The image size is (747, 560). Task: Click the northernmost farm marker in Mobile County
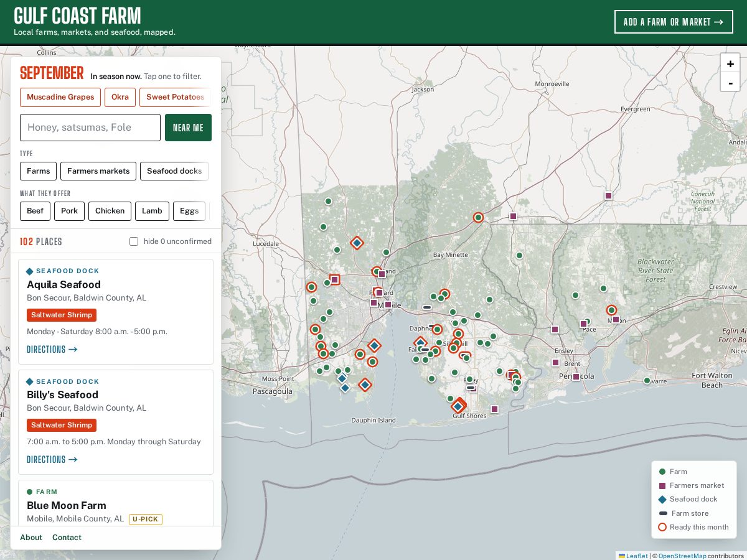point(328,201)
